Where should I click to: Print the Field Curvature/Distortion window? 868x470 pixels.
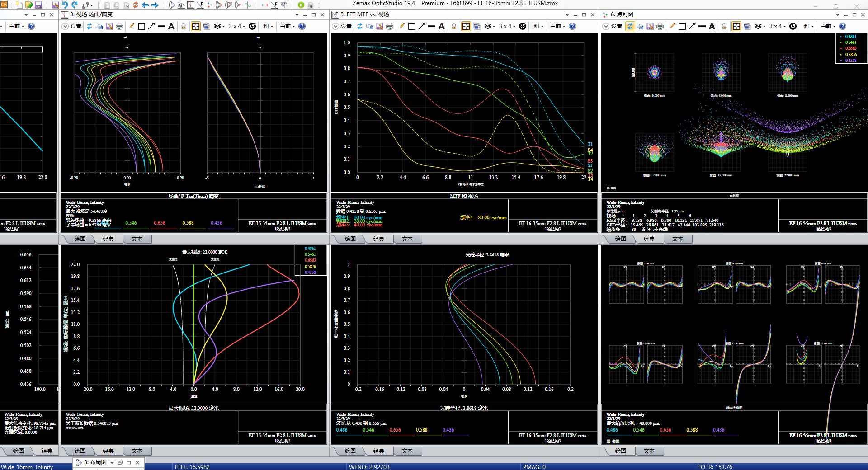(x=119, y=26)
